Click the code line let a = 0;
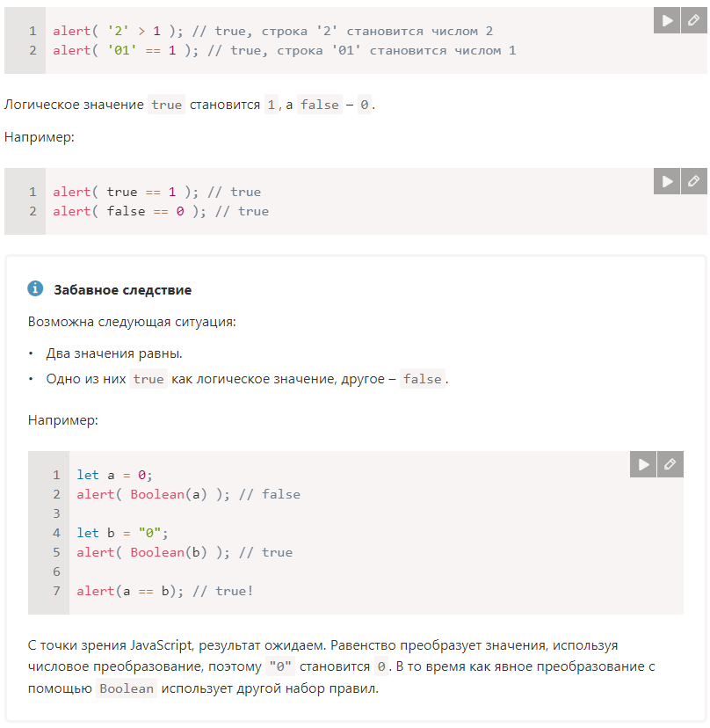Viewport: 710px width, 728px height. tap(114, 475)
